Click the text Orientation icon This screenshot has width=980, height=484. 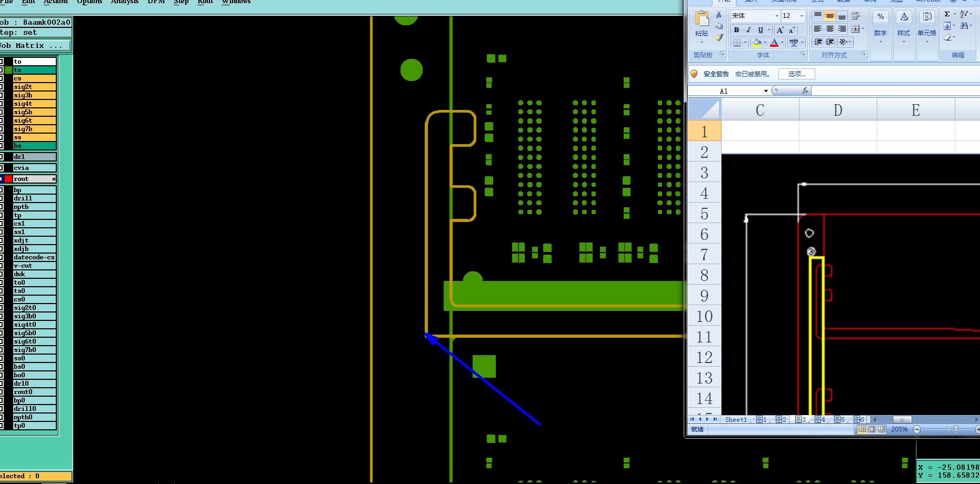(x=843, y=42)
